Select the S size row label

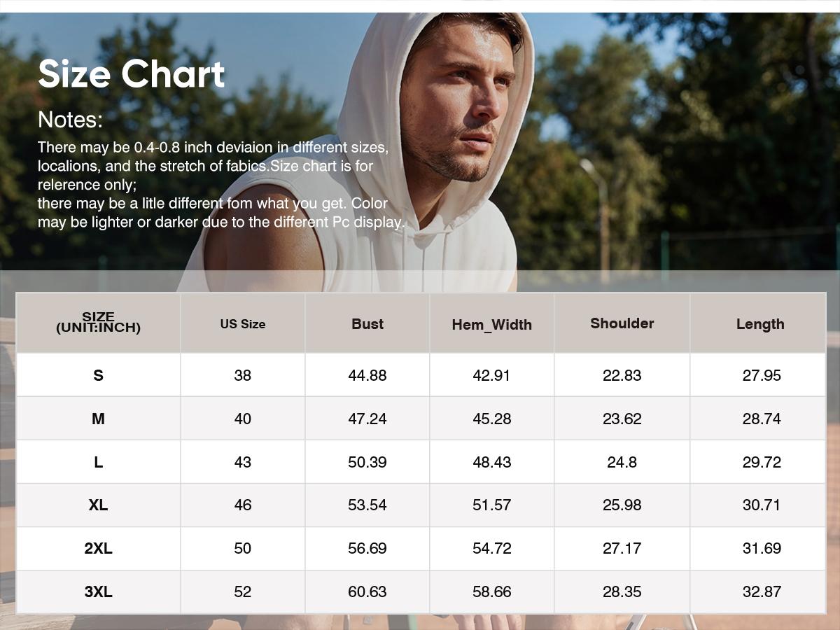(98, 375)
